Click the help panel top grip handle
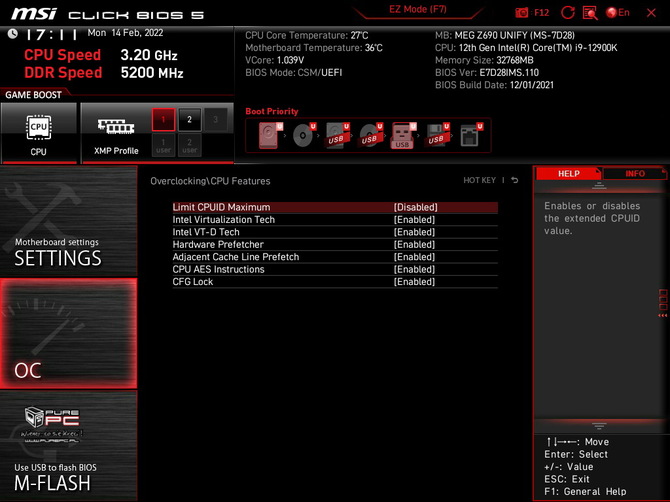670x502 pixels. coord(599,185)
